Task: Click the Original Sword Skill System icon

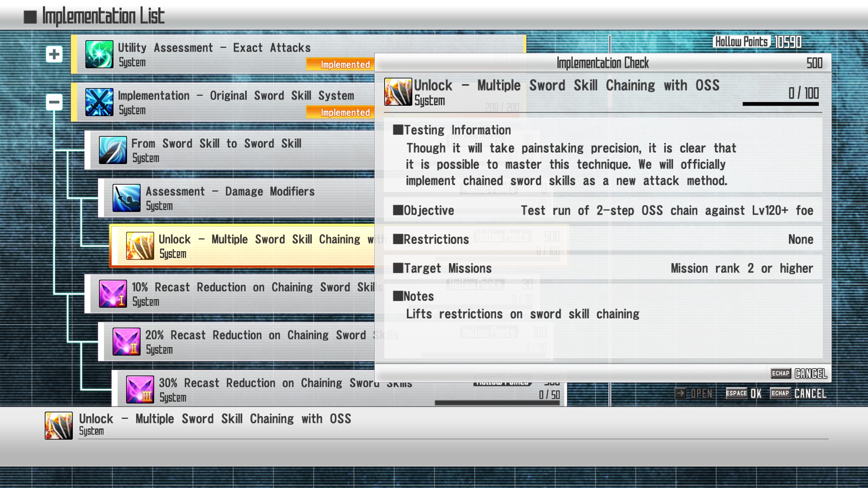Action: click(99, 102)
